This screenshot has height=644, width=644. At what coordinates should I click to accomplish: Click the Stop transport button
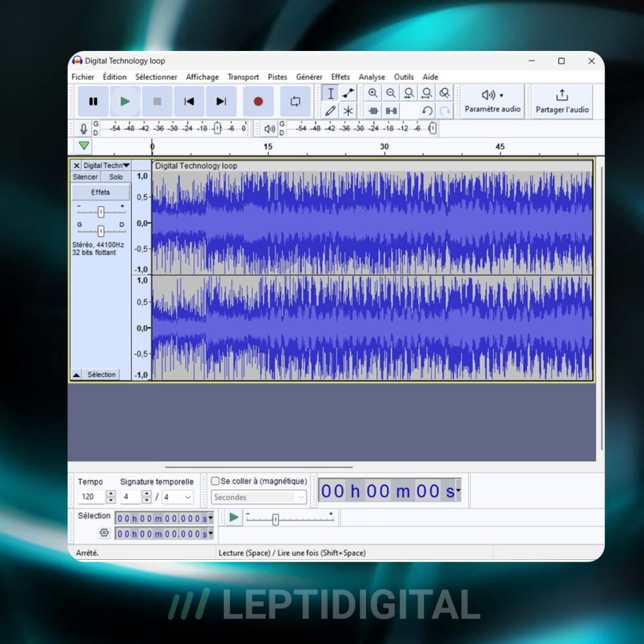157,101
